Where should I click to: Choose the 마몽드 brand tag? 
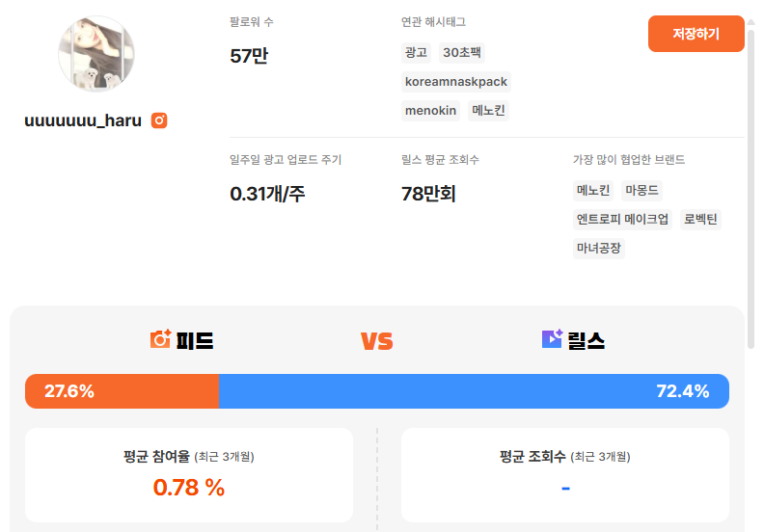coord(641,191)
